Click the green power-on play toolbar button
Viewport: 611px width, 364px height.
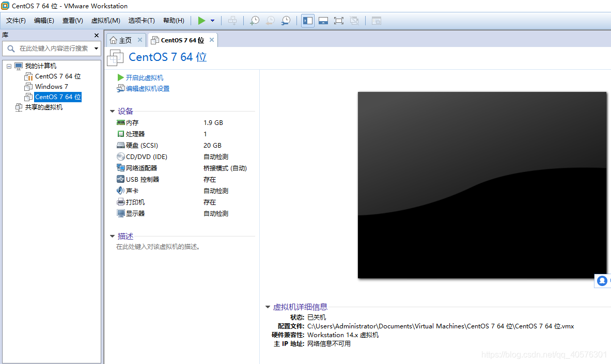(x=201, y=21)
